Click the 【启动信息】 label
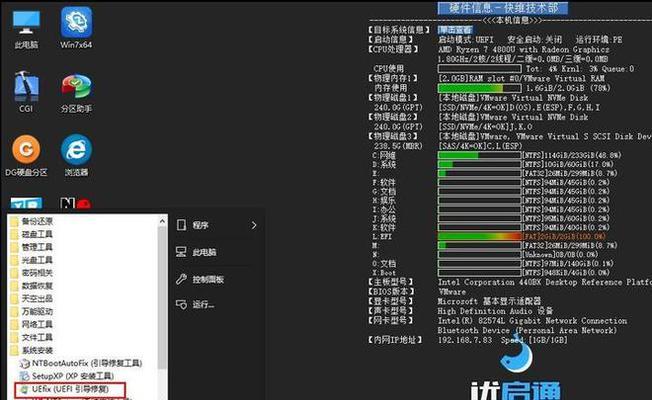The height and width of the screenshot is (400, 652). (x=390, y=40)
